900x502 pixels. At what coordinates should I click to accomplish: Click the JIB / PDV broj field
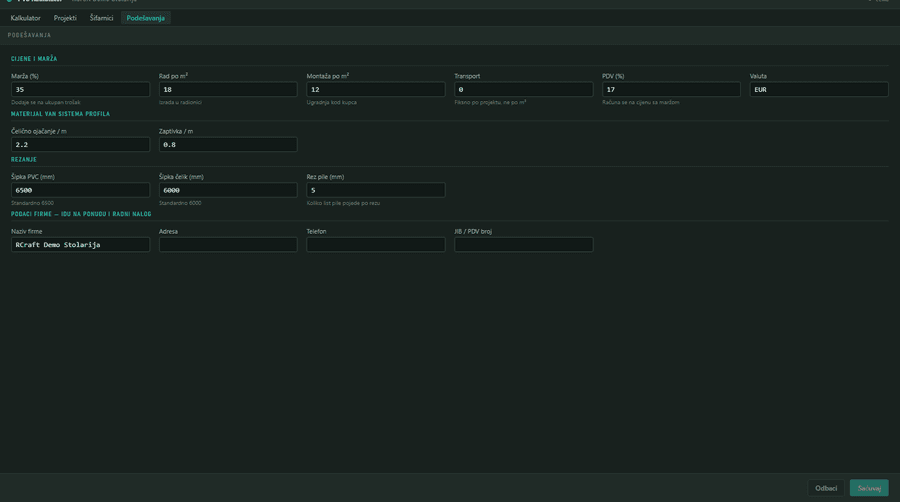click(523, 244)
